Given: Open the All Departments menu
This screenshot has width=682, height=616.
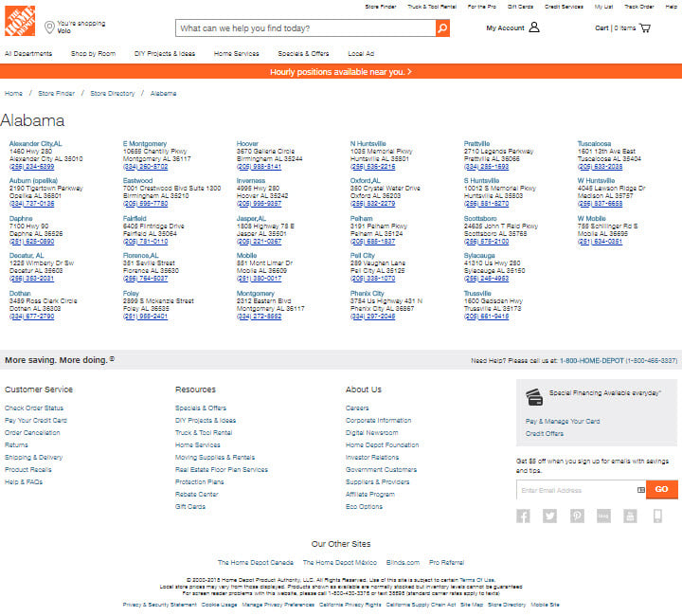Looking at the screenshot, I should 28,54.
